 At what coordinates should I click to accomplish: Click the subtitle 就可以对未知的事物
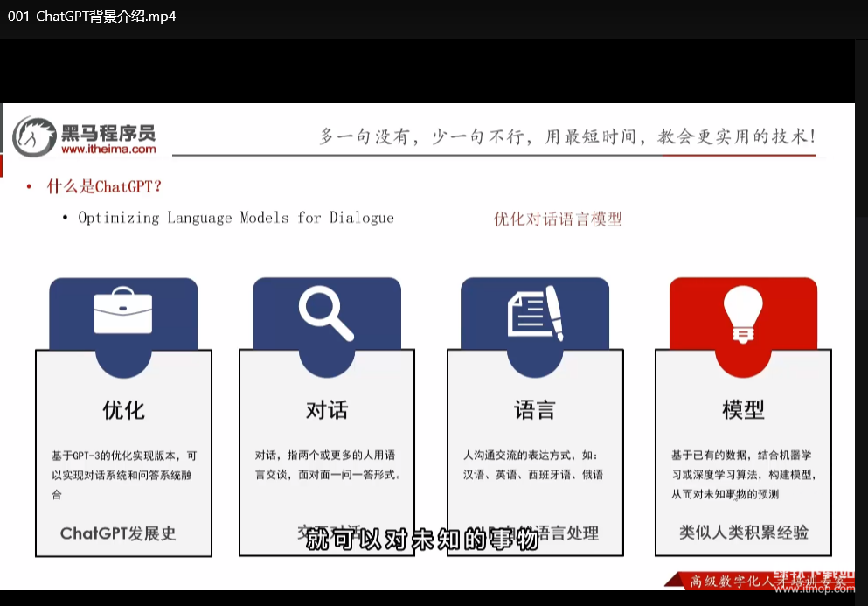421,540
